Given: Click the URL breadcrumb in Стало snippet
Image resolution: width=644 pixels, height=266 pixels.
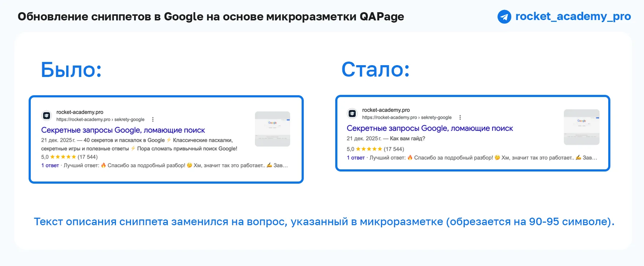Looking at the screenshot, I should 407,117.
